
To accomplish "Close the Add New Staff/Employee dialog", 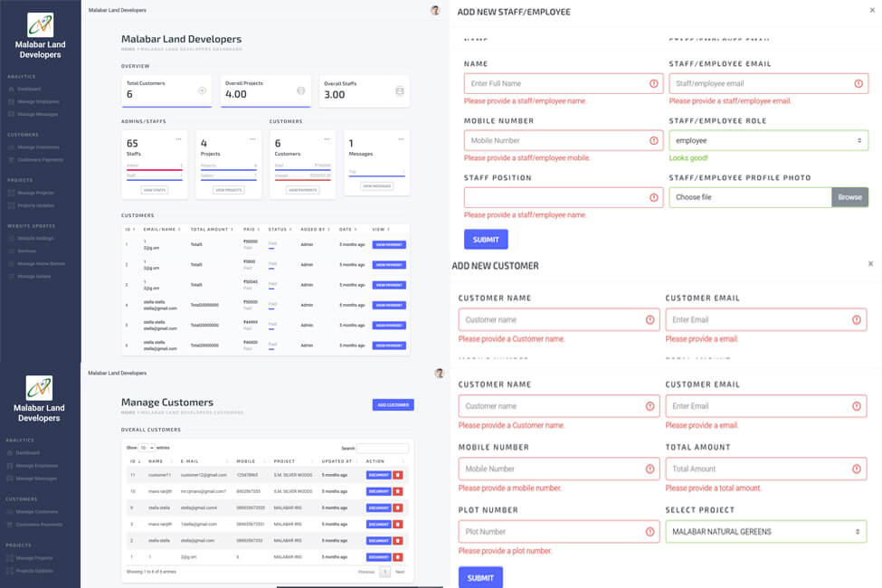I will 872,11.
